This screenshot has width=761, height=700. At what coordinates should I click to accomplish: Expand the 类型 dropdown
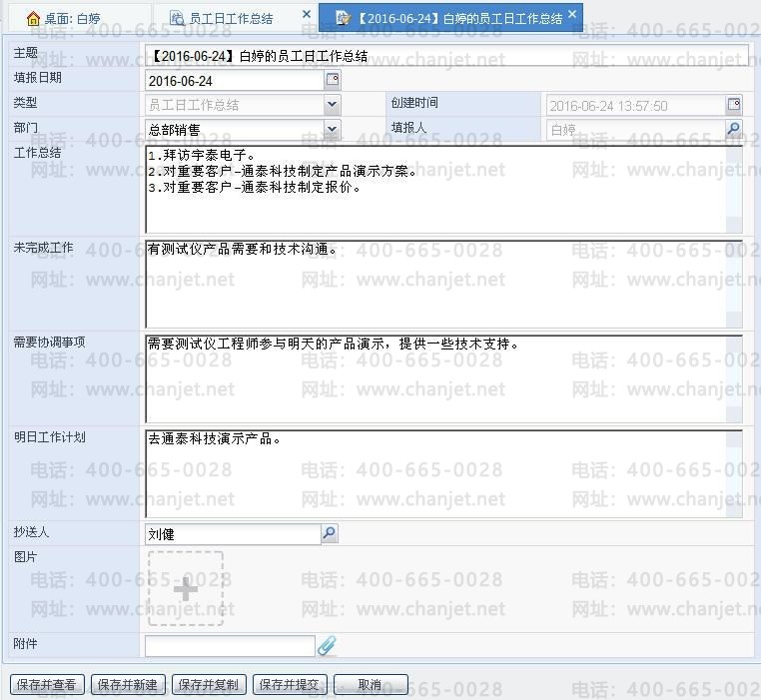click(332, 105)
